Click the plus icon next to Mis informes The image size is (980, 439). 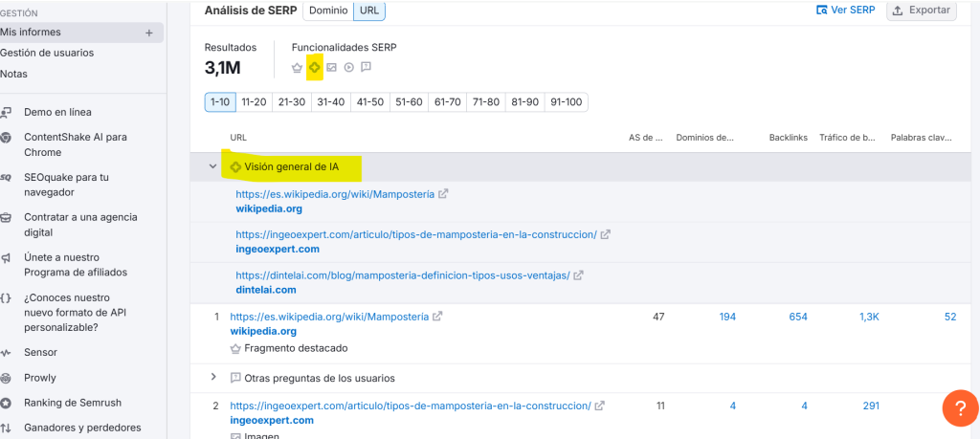pyautogui.click(x=148, y=33)
